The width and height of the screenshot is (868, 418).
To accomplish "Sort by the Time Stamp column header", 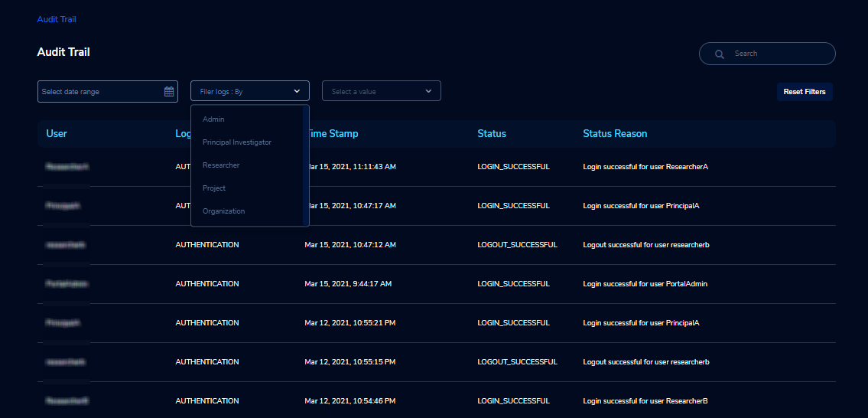I will click(x=332, y=134).
